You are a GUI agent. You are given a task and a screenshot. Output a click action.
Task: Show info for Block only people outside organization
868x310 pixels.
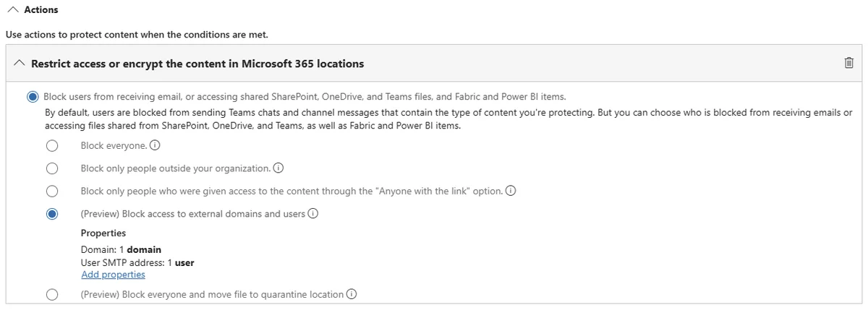click(278, 168)
